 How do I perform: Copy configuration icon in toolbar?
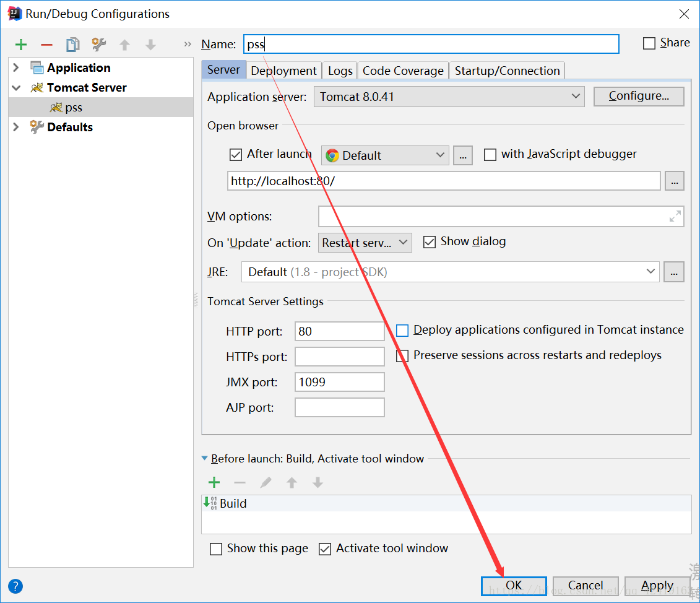pyautogui.click(x=73, y=45)
